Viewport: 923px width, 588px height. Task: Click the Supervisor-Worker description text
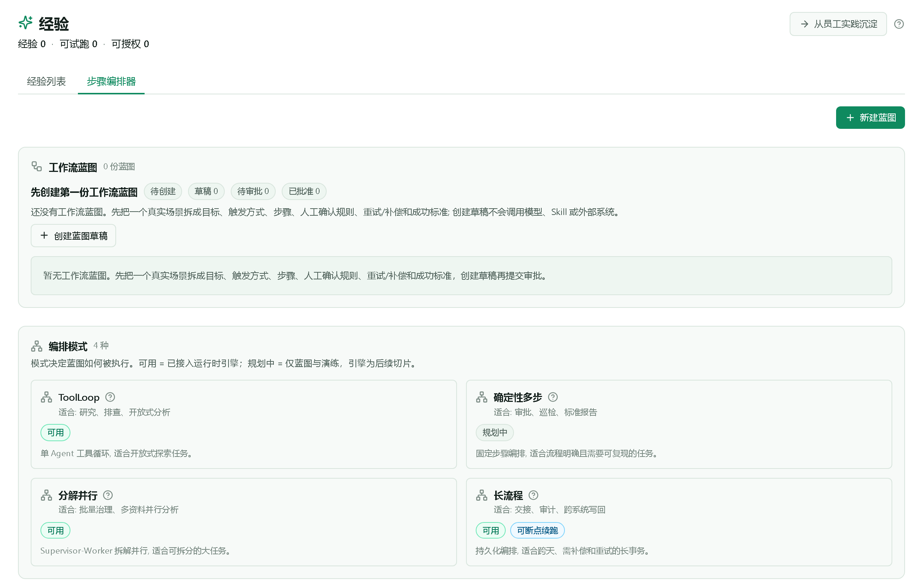pyautogui.click(x=136, y=551)
